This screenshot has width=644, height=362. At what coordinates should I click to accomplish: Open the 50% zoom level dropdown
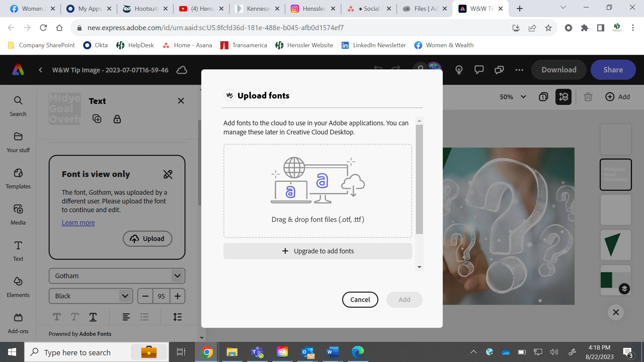coord(513,97)
